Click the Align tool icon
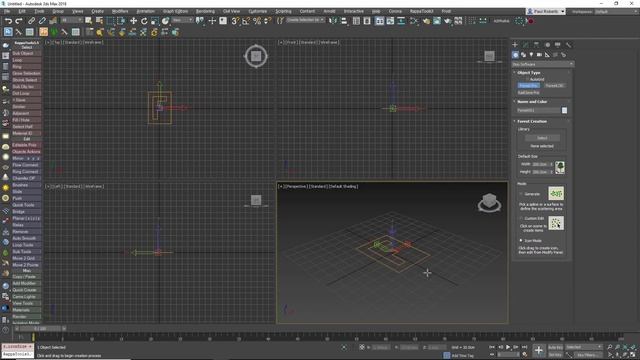The height and width of the screenshot is (360, 640). point(344,20)
